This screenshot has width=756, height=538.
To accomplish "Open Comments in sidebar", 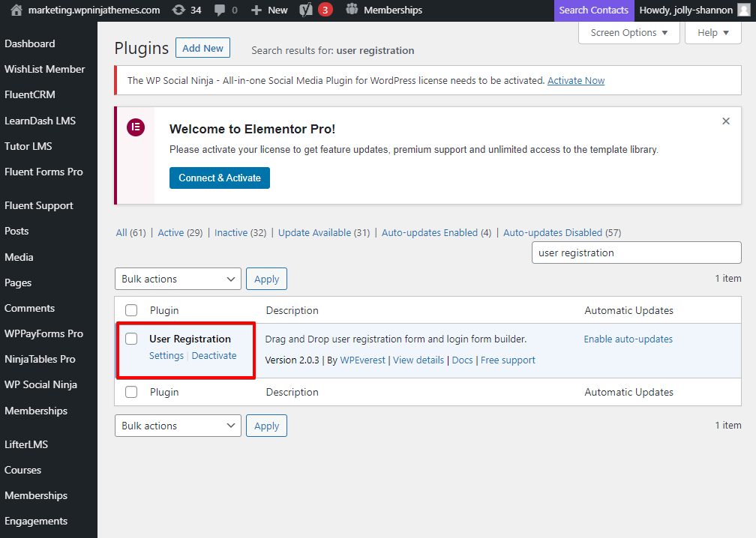I will (30, 308).
